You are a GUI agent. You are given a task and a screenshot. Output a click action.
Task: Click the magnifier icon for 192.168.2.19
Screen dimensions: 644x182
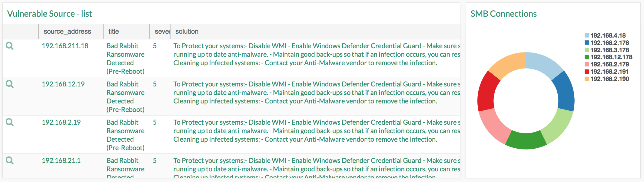pyautogui.click(x=10, y=122)
